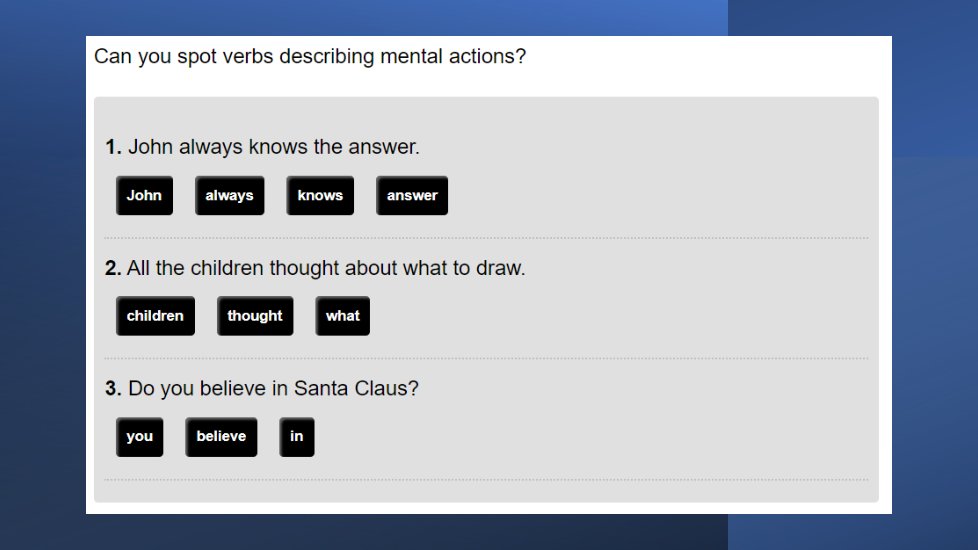Click the sentence 'John always knows the answer.'
Image resolution: width=978 pixels, height=550 pixels.
tap(273, 147)
